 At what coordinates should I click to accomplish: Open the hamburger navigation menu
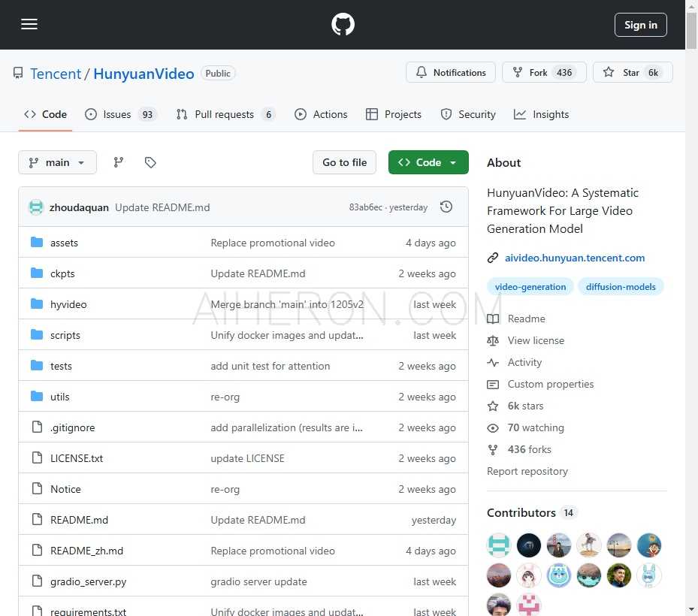[29, 25]
